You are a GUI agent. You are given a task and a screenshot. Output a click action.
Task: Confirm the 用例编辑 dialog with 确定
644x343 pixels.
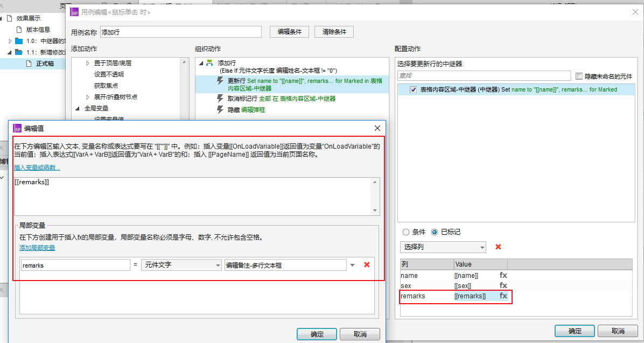575,331
